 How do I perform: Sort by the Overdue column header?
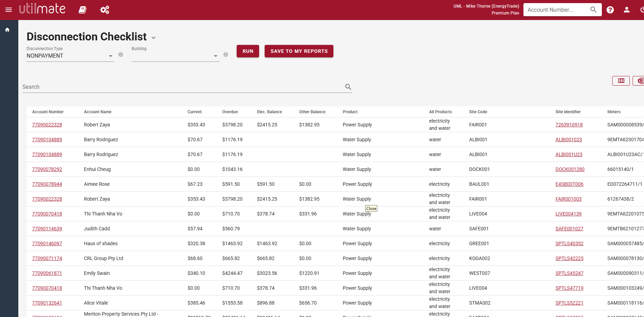[230, 112]
